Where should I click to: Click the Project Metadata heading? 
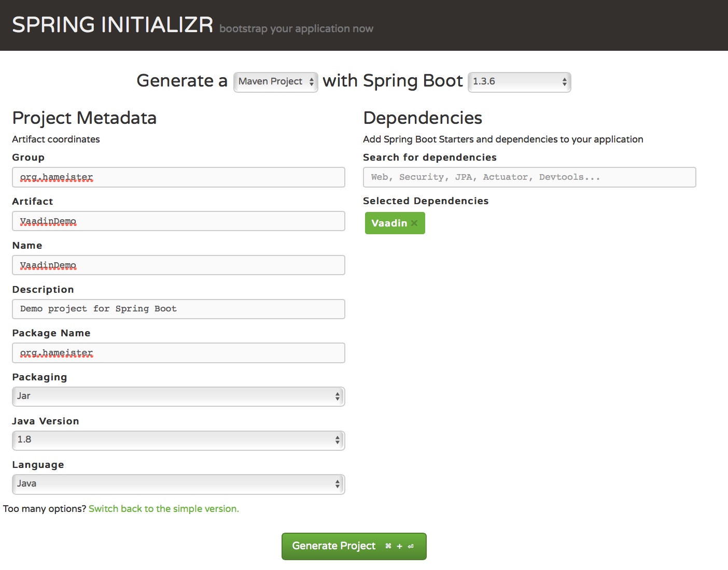pos(84,118)
